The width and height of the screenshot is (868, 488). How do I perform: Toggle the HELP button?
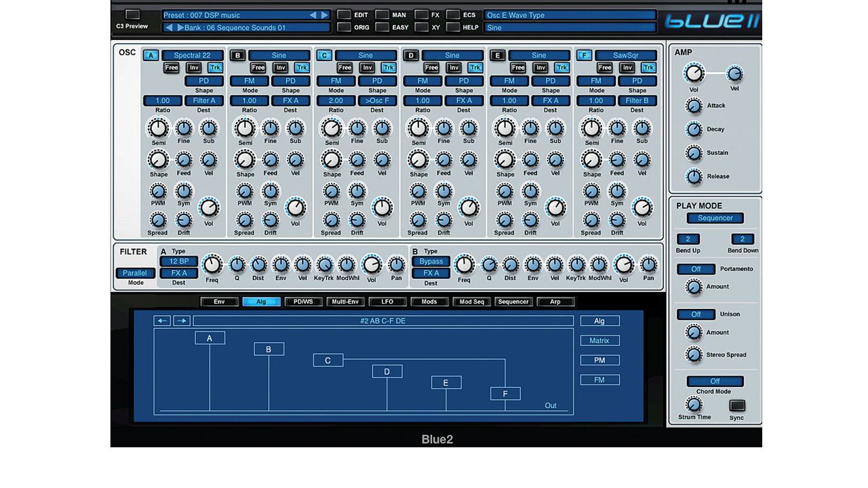coord(452,27)
